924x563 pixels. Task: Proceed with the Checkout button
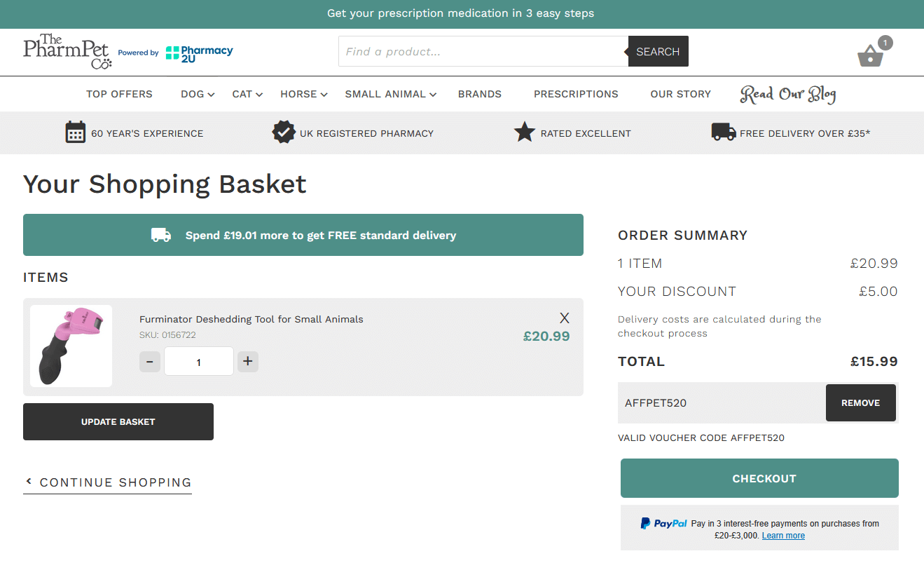759,478
